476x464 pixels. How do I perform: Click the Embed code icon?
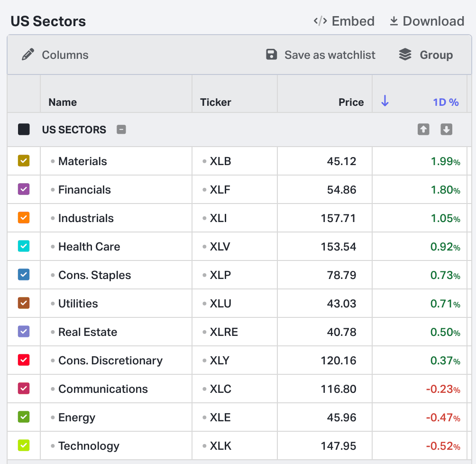click(x=320, y=21)
